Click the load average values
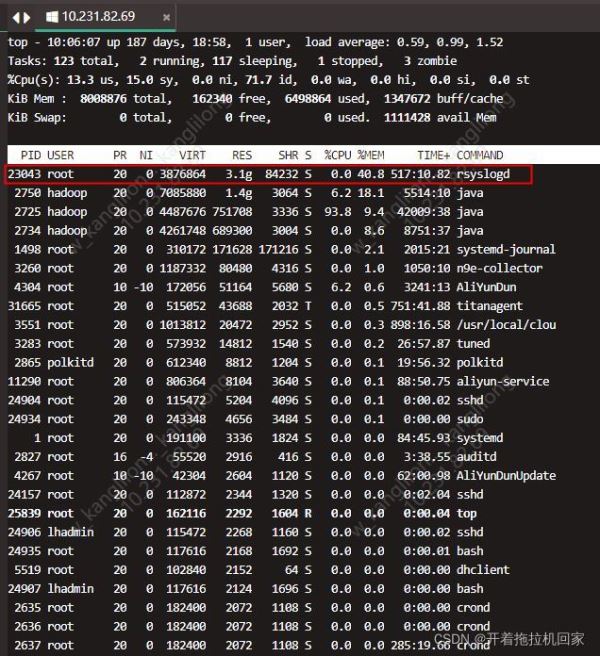600x656 pixels. pyautogui.click(x=450, y=42)
